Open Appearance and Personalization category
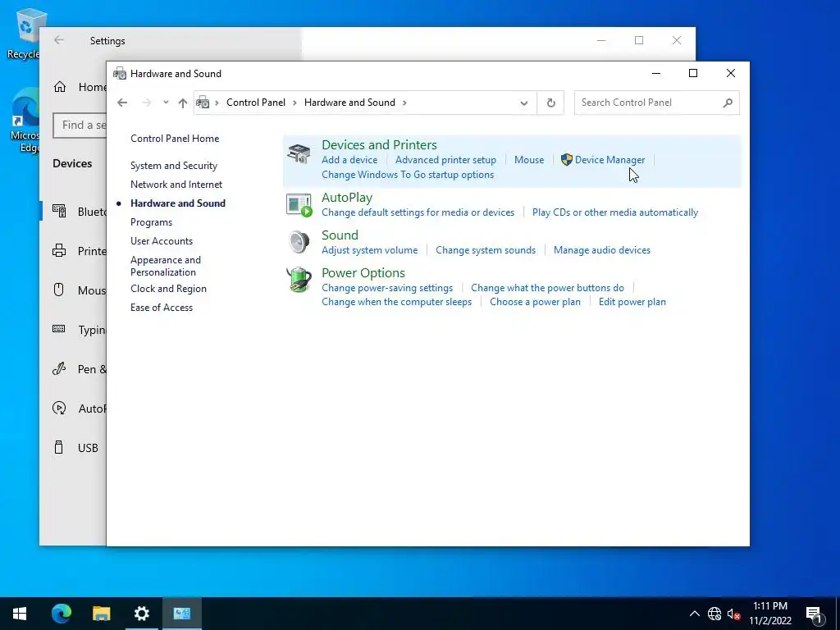Image resolution: width=840 pixels, height=630 pixels. click(x=166, y=266)
